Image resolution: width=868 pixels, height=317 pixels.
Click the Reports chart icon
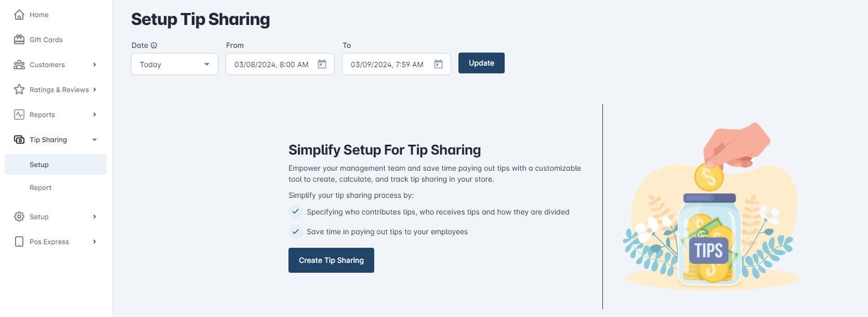[19, 115]
